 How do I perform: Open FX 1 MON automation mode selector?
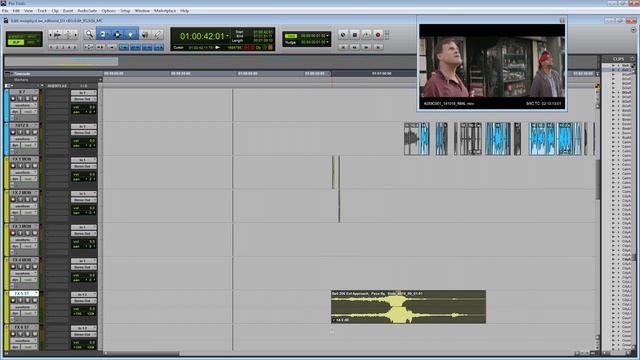29,179
